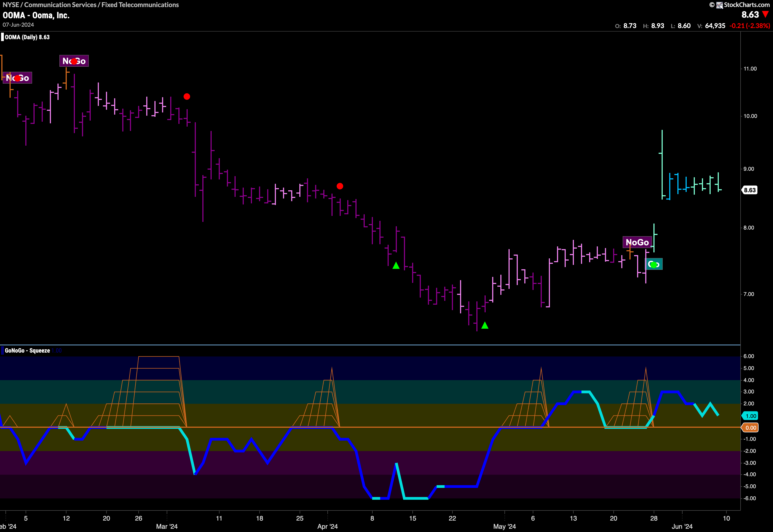This screenshot has width=773, height=532.
Task: Click the 26 date axis label
Action: tap(138, 518)
